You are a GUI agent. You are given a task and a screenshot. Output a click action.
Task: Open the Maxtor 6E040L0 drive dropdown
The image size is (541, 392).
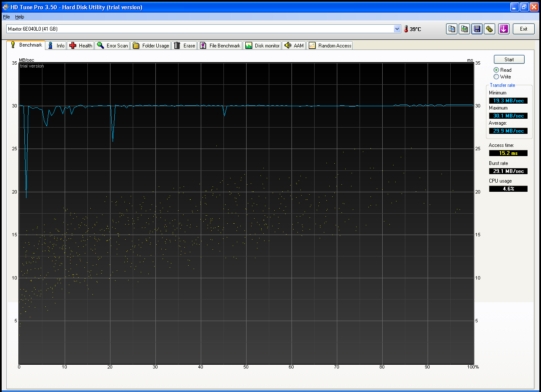pos(397,29)
